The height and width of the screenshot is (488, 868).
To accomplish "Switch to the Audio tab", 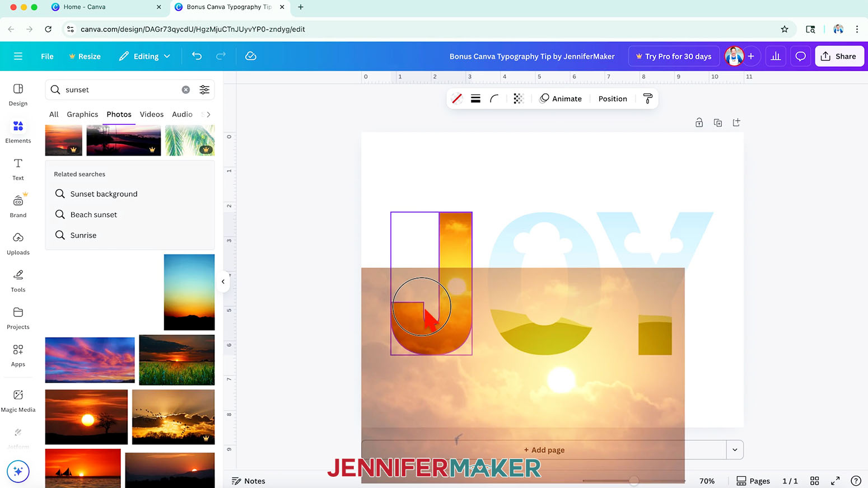I will (182, 114).
